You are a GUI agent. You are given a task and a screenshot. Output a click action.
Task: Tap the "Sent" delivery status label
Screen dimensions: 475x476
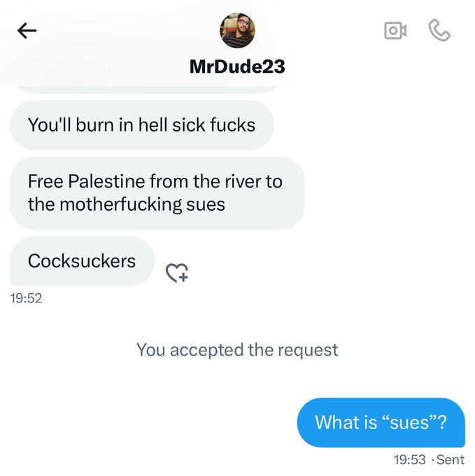450,460
